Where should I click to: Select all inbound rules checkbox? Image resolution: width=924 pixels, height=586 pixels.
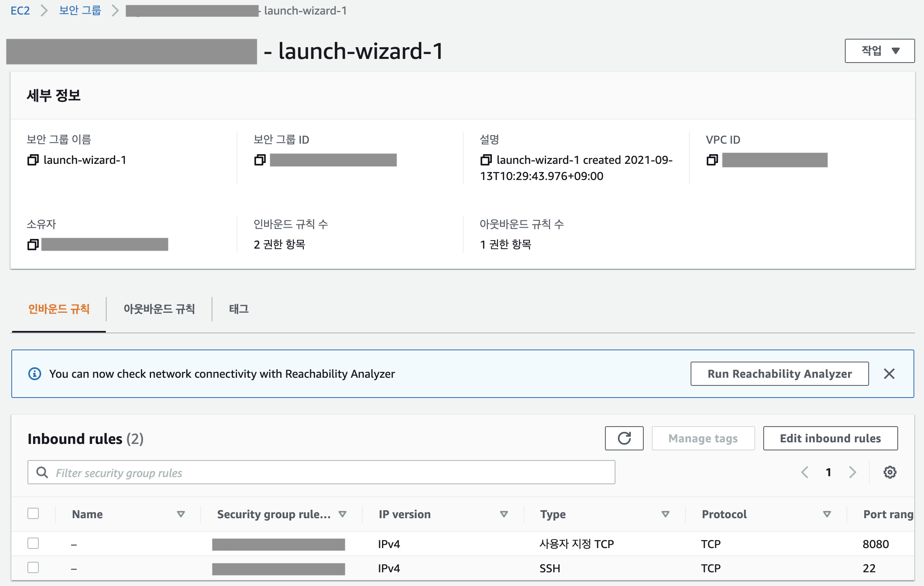click(33, 514)
